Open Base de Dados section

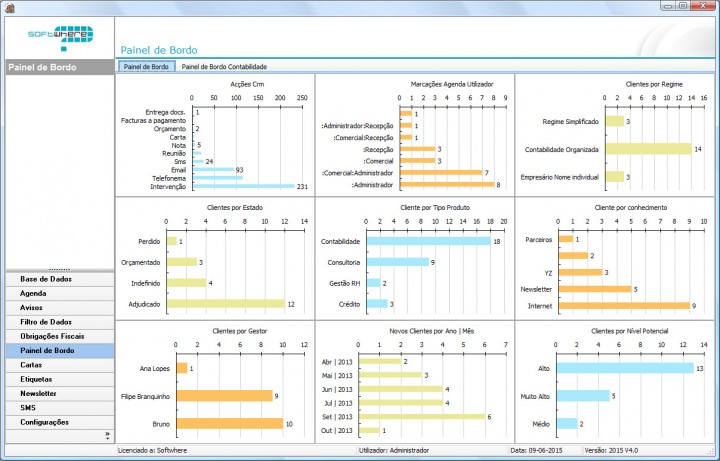(x=60, y=279)
